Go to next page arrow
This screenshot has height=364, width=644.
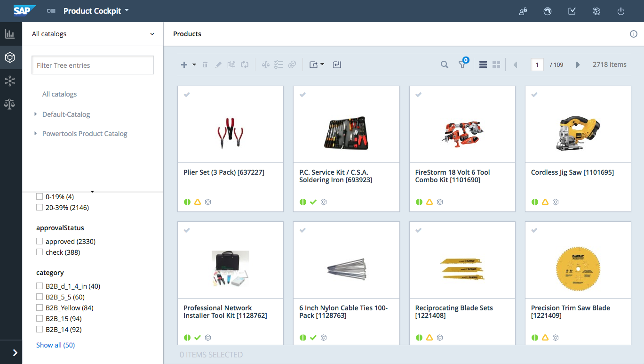(578, 65)
